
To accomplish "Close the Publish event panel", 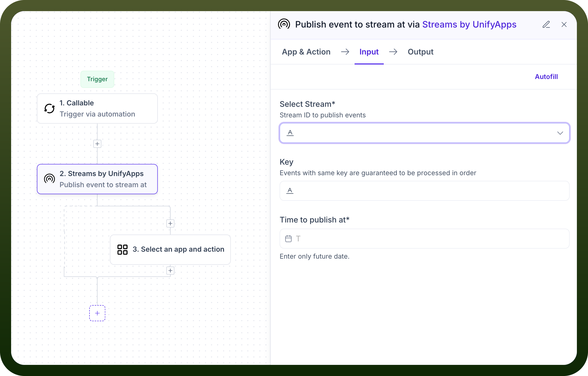I will [x=564, y=24].
